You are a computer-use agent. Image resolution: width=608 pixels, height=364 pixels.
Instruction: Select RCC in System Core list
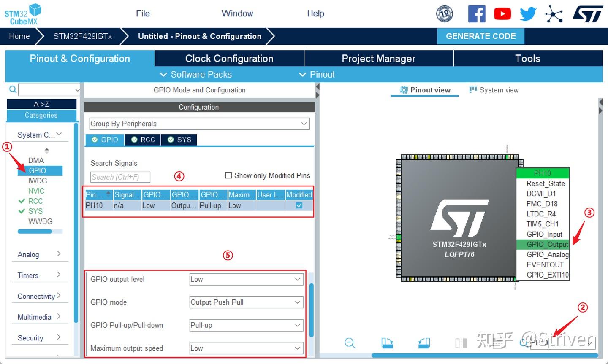tap(35, 201)
